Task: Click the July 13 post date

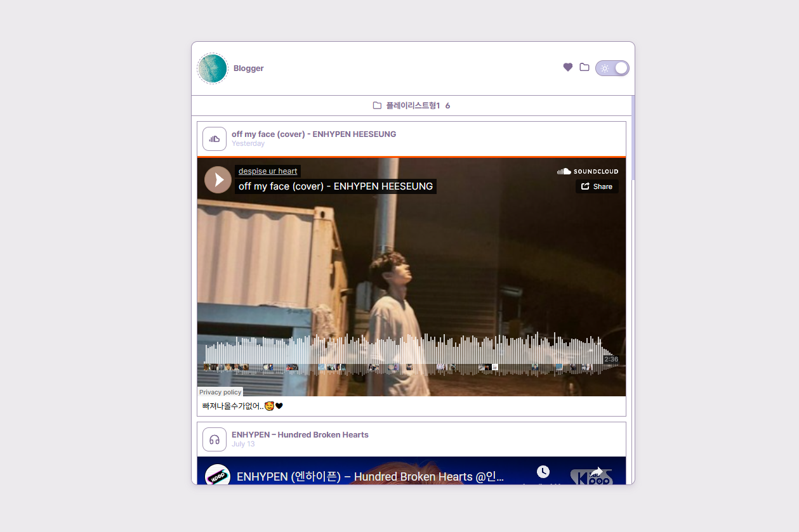Action: tap(243, 444)
